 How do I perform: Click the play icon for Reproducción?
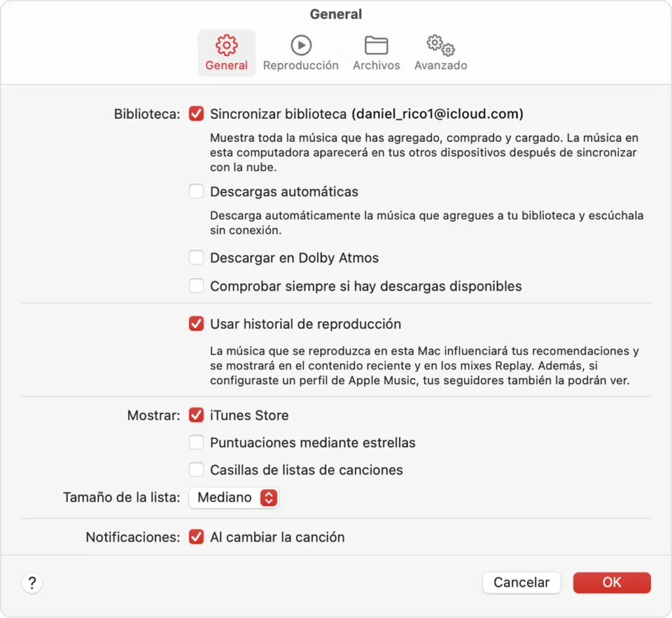301,45
